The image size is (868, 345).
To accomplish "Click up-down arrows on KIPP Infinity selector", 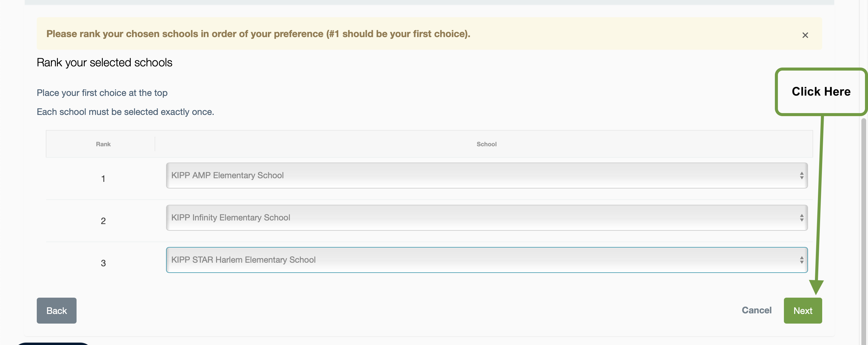I will (801, 217).
